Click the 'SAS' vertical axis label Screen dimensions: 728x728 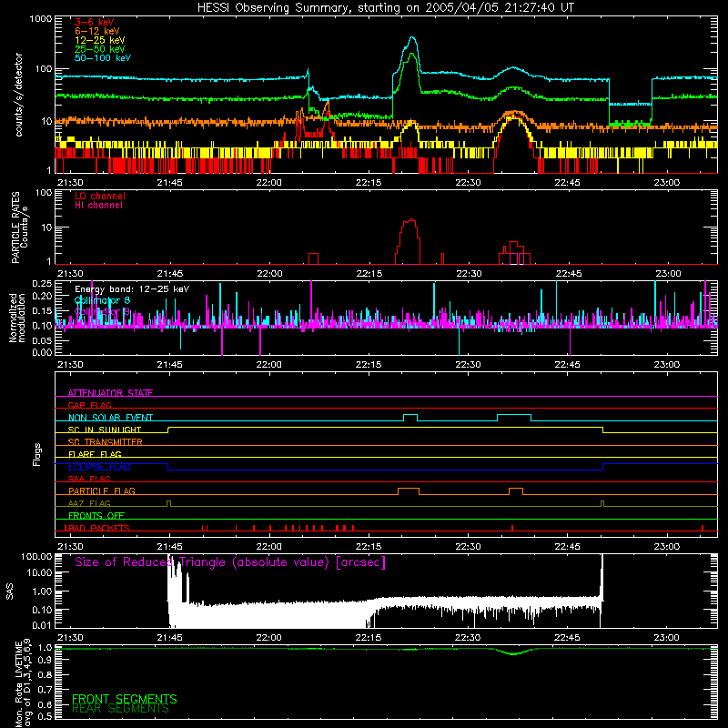pos(10,591)
